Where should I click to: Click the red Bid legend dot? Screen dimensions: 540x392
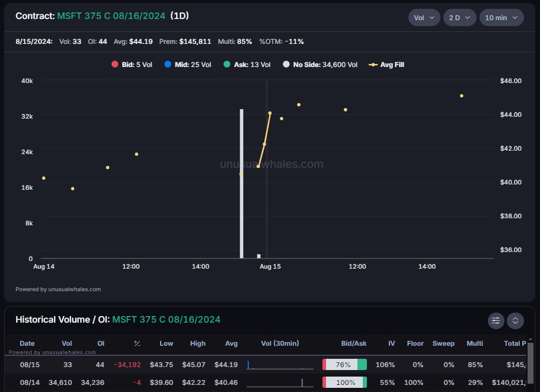[114, 65]
